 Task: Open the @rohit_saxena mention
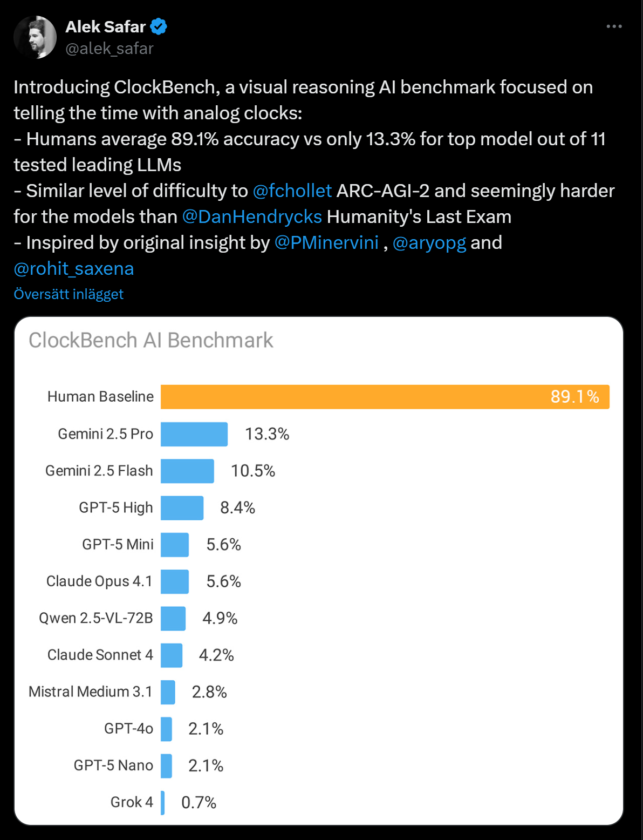[x=74, y=268]
